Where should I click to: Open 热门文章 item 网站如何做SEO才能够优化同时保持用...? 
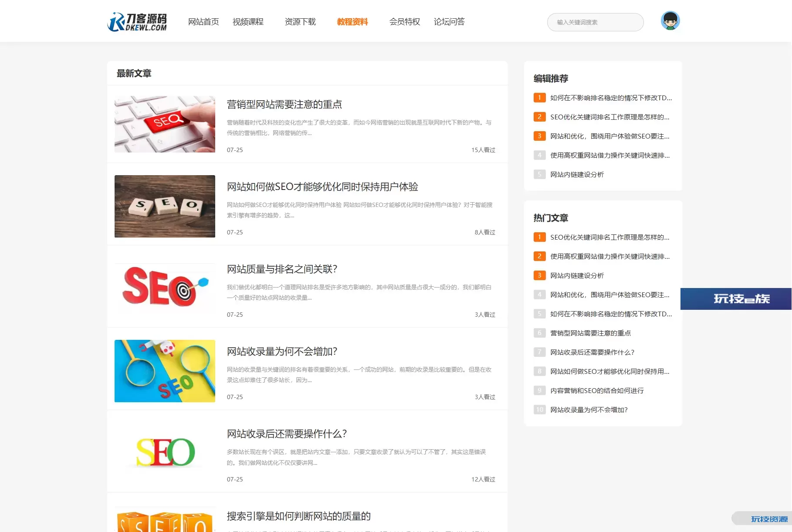(x=609, y=371)
